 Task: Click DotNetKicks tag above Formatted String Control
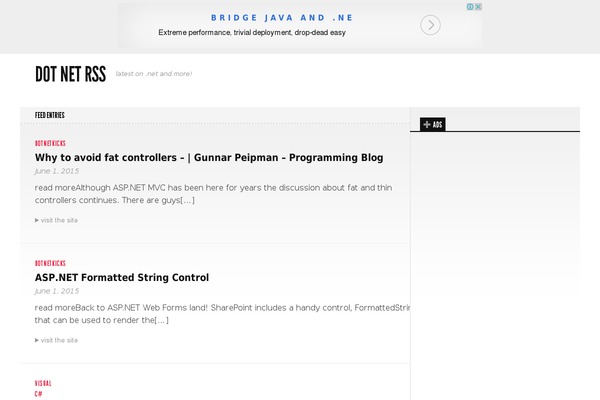click(x=50, y=263)
